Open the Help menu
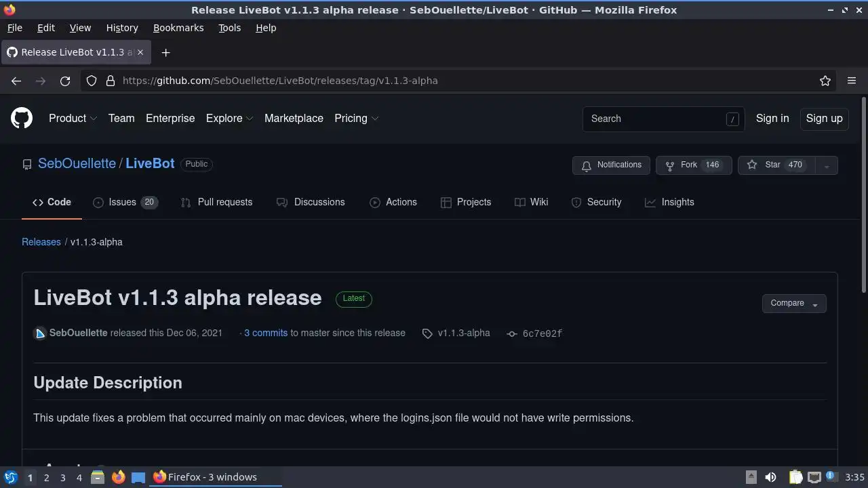The height and width of the screenshot is (488, 868). pos(266,28)
